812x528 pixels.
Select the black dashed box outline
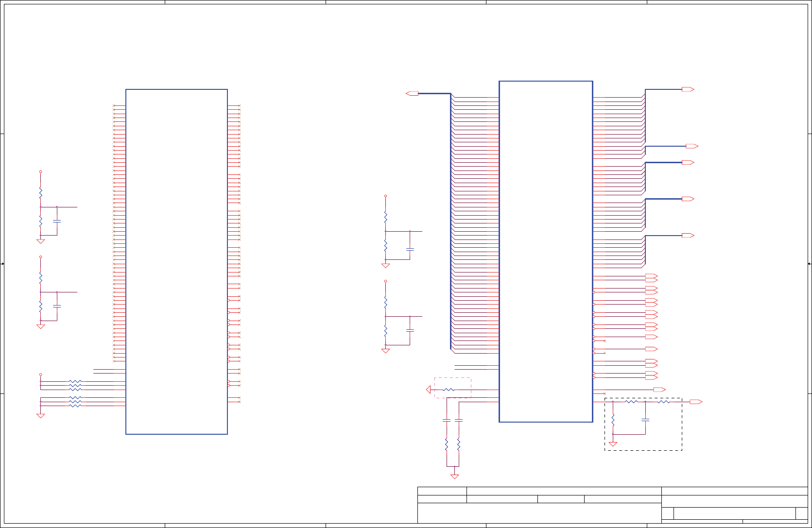click(643, 425)
